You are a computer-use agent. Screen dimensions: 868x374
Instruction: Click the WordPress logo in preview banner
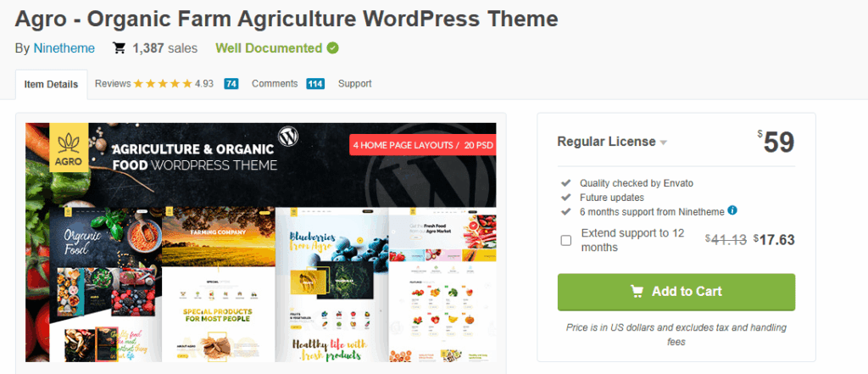click(288, 136)
